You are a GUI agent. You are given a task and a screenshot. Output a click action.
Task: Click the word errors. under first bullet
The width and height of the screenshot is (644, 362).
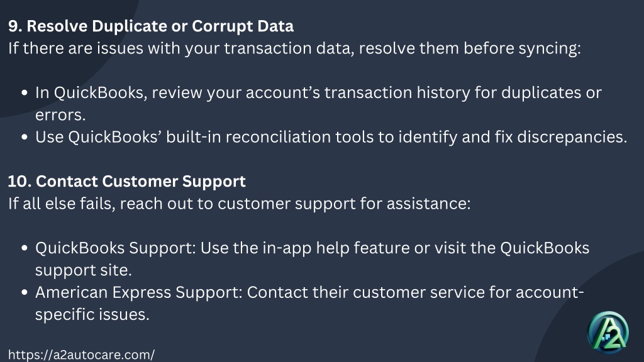60,116
